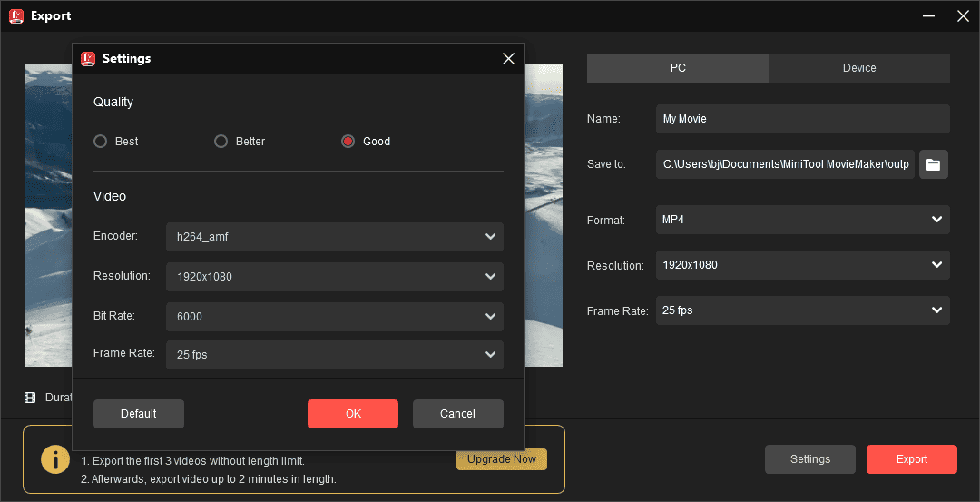Click the yellow info icon in upgrade notice
Viewport: 980px width, 502px height.
click(55, 459)
